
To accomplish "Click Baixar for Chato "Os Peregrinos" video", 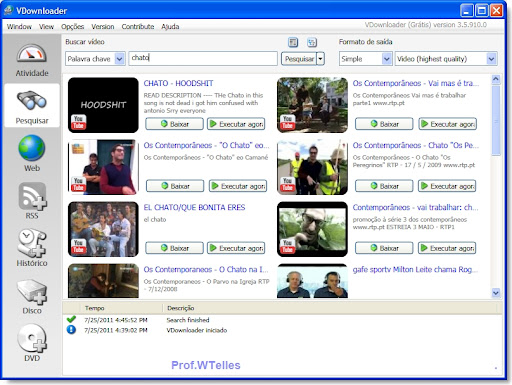I will click(x=384, y=186).
